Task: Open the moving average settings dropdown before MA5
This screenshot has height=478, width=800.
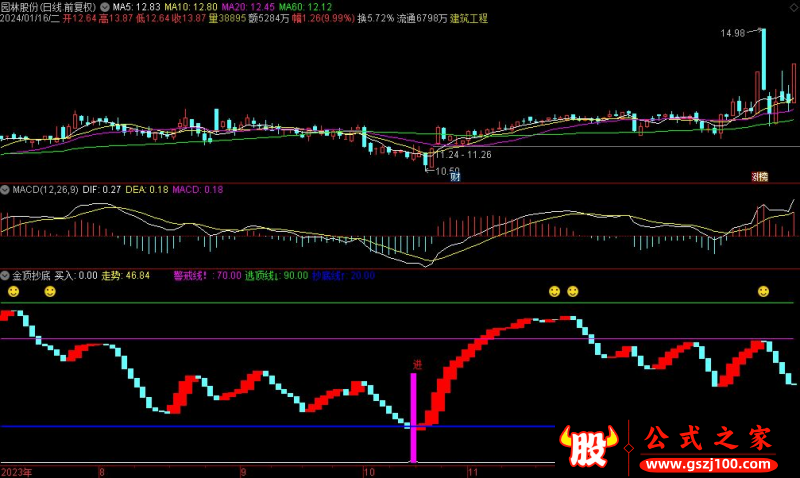Action: [x=106, y=6]
